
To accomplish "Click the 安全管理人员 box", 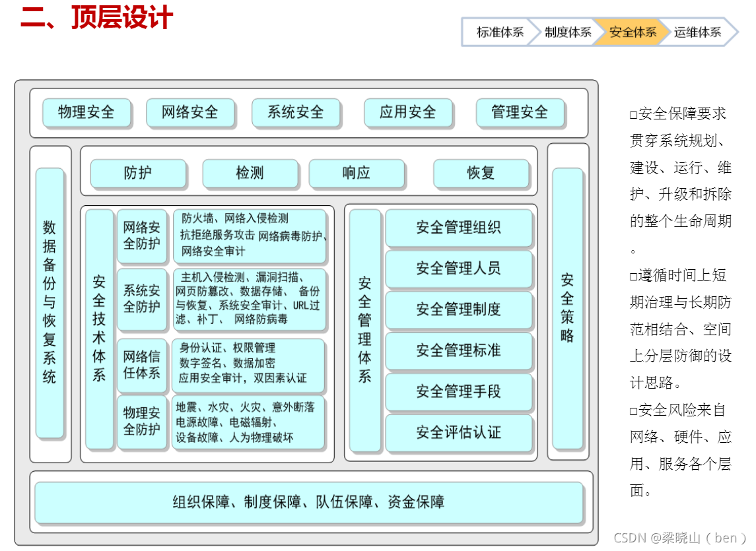I will 458,269.
